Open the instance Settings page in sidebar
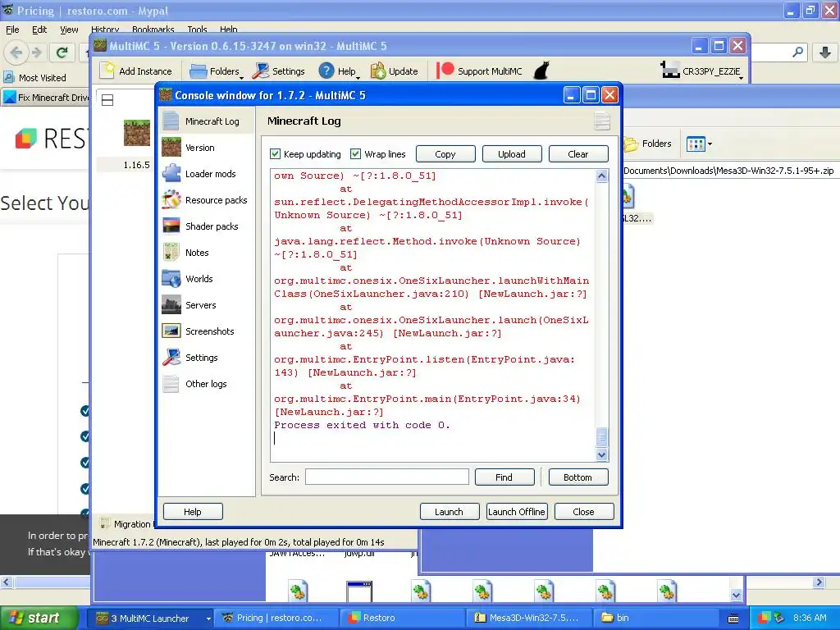840x630 pixels. click(x=206, y=358)
